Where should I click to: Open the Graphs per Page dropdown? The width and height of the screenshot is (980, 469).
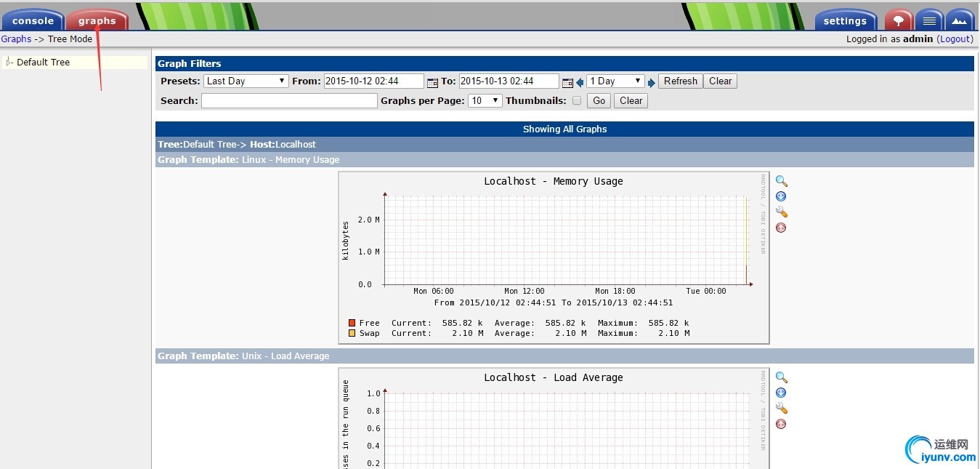pyautogui.click(x=485, y=101)
